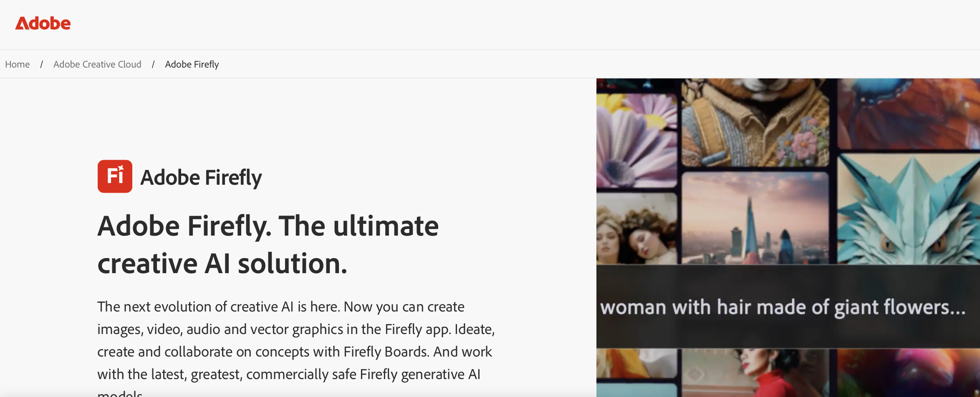The image size is (980, 397).
Task: Select the Adobe Firefly breadcrumb item
Action: tap(192, 64)
